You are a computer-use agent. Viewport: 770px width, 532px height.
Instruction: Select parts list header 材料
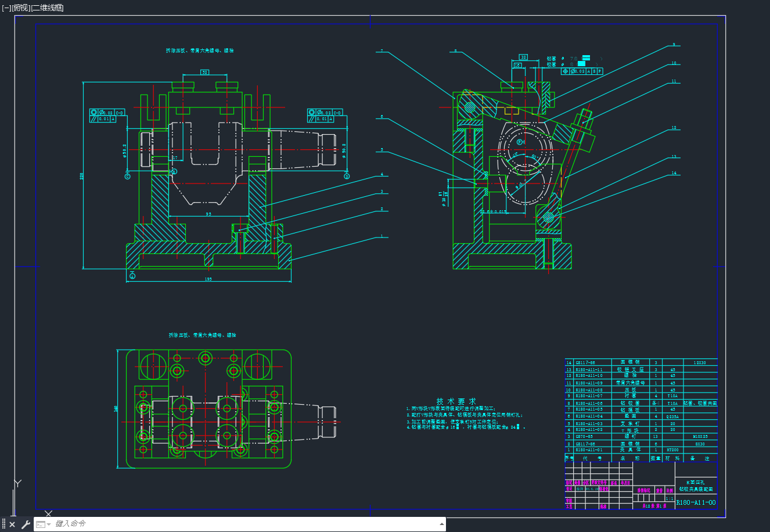coord(672,458)
